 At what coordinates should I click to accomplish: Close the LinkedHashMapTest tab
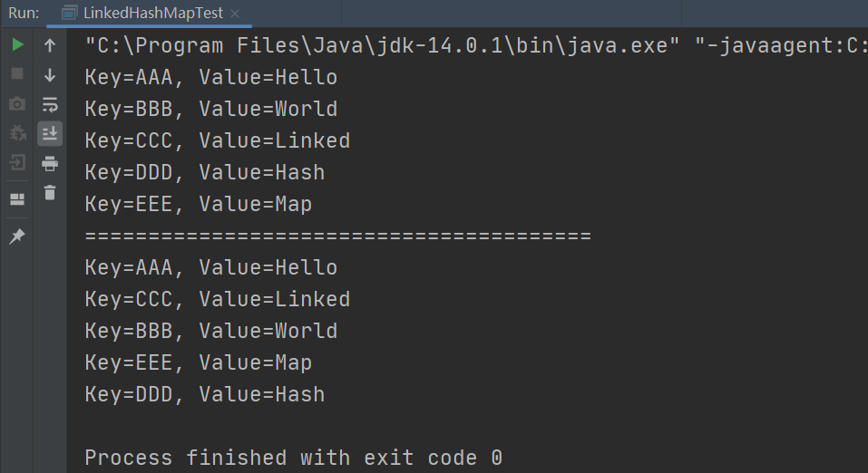click(x=236, y=14)
